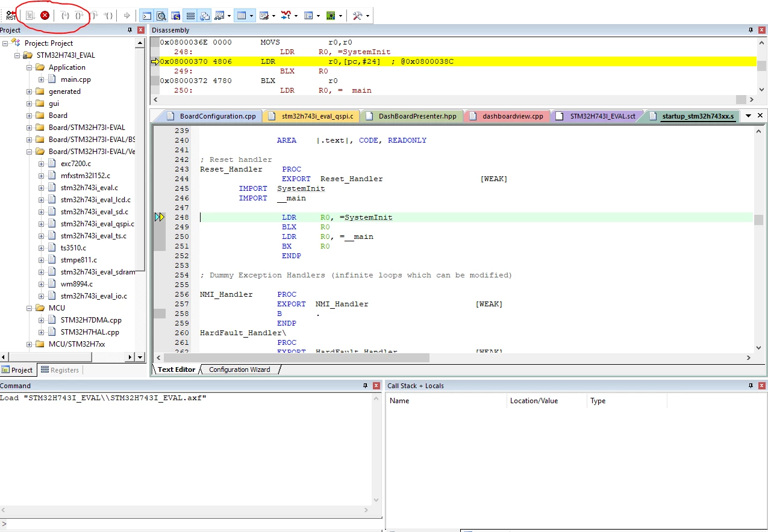Image resolution: width=768 pixels, height=532 pixels.
Task: Click the Name column header
Action: pos(446,401)
